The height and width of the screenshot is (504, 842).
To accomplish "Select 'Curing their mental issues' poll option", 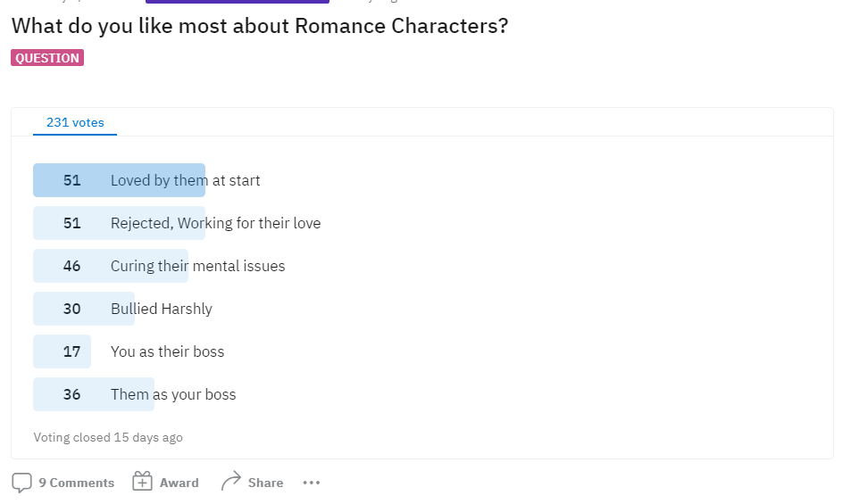I will [x=197, y=266].
